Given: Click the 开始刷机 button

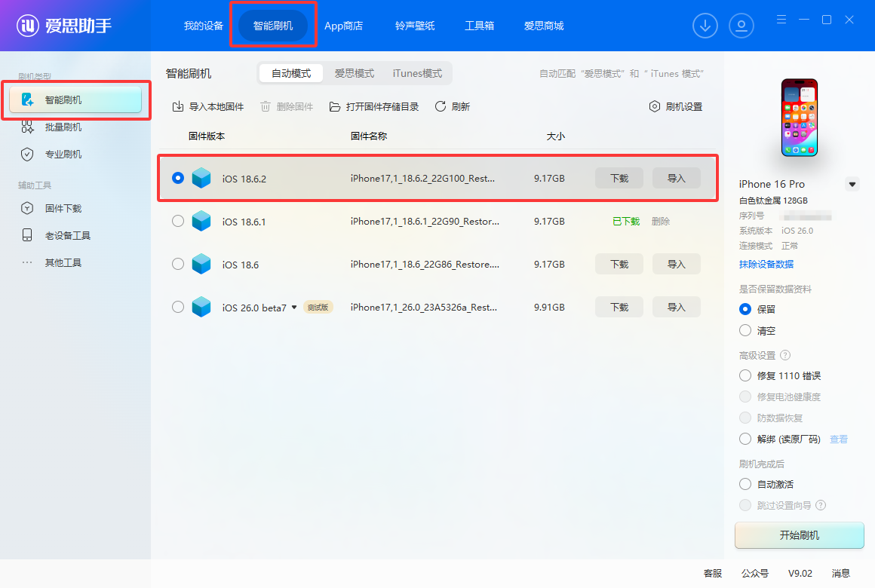Looking at the screenshot, I should click(799, 535).
